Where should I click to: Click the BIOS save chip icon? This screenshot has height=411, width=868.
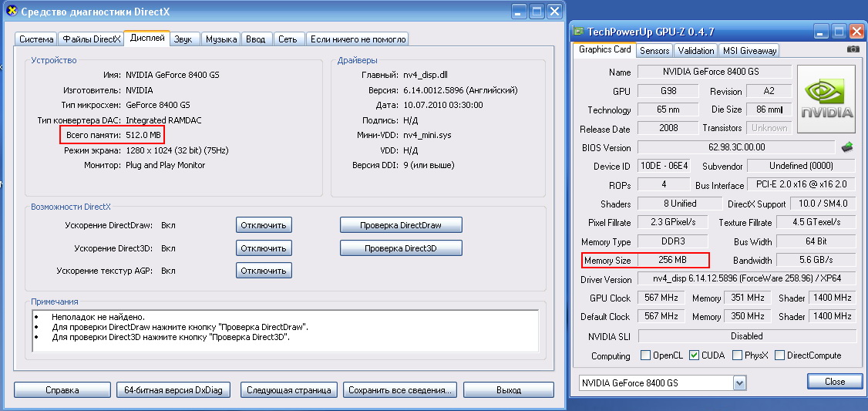pos(847,147)
